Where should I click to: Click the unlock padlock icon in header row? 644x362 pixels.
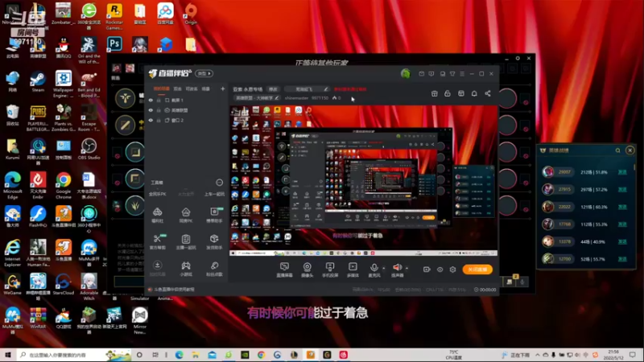448,93
